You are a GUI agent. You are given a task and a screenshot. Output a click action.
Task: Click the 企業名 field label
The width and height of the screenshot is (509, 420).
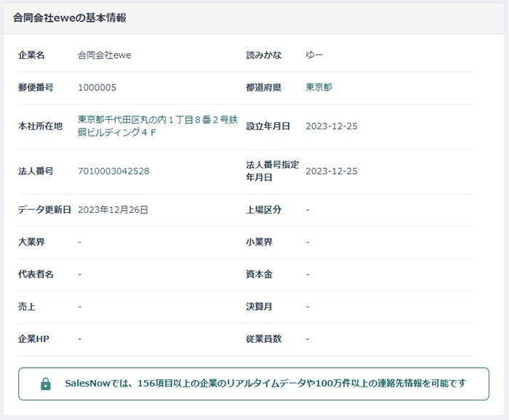[31, 55]
